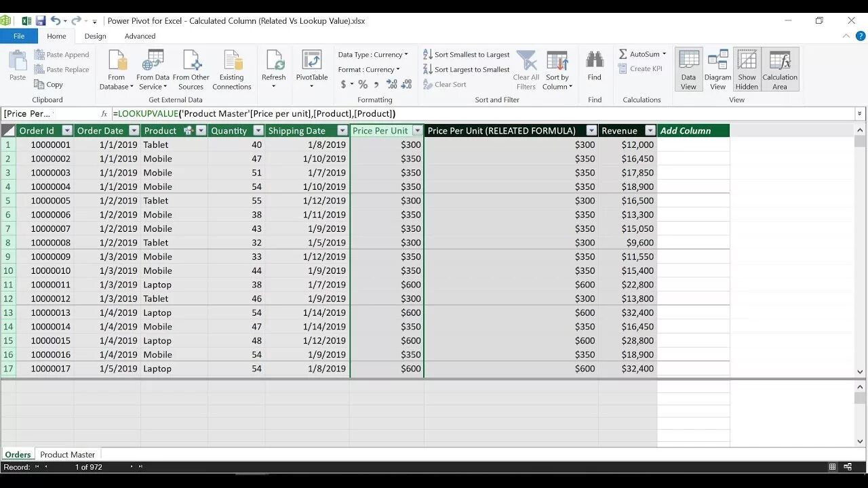Click the Refresh icon
The height and width of the screenshot is (488, 868).
pyautogui.click(x=274, y=61)
